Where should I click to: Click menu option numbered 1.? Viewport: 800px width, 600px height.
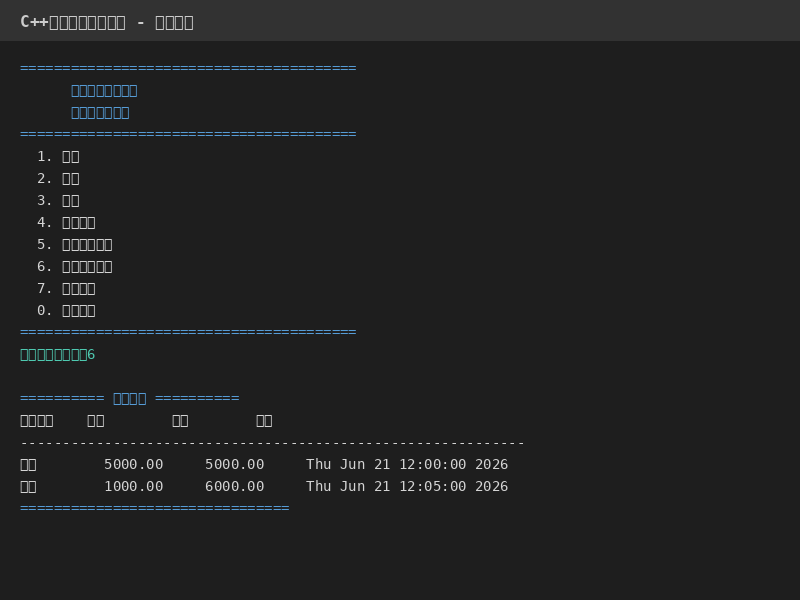coord(58,157)
